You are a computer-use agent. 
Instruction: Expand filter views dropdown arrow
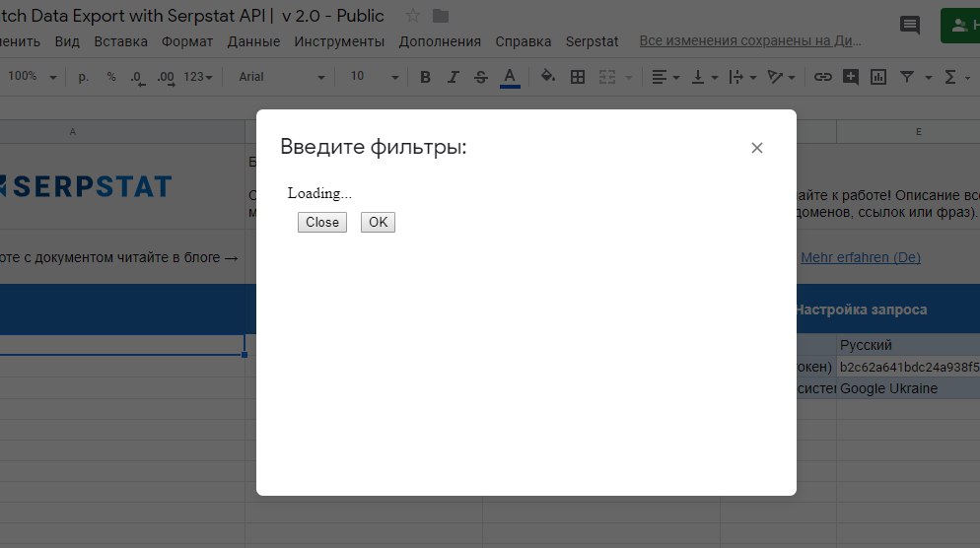point(928,78)
